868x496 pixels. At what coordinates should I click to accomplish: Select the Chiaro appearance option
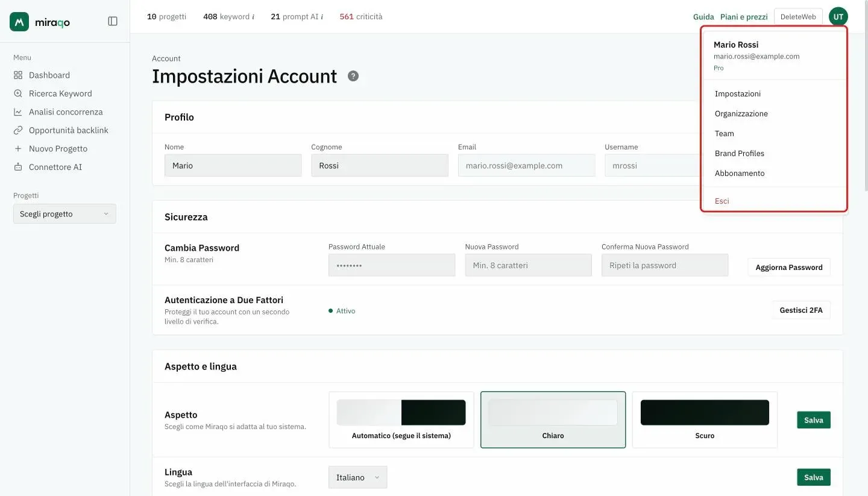(553, 420)
